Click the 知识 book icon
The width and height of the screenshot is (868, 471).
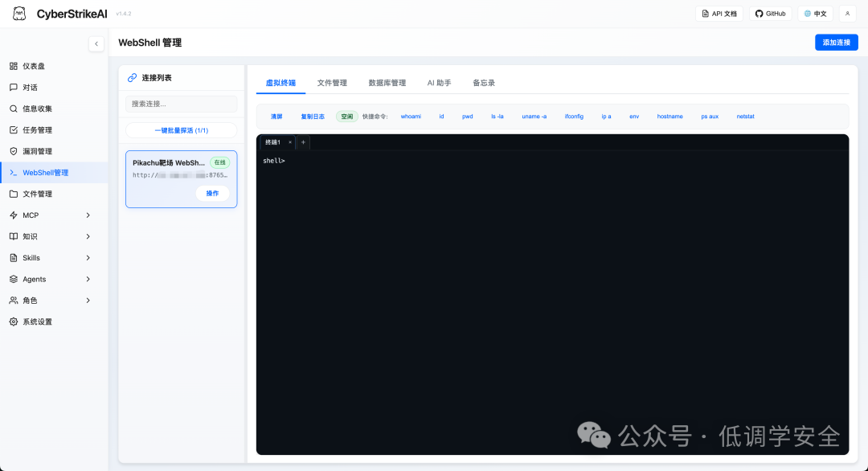pos(14,236)
